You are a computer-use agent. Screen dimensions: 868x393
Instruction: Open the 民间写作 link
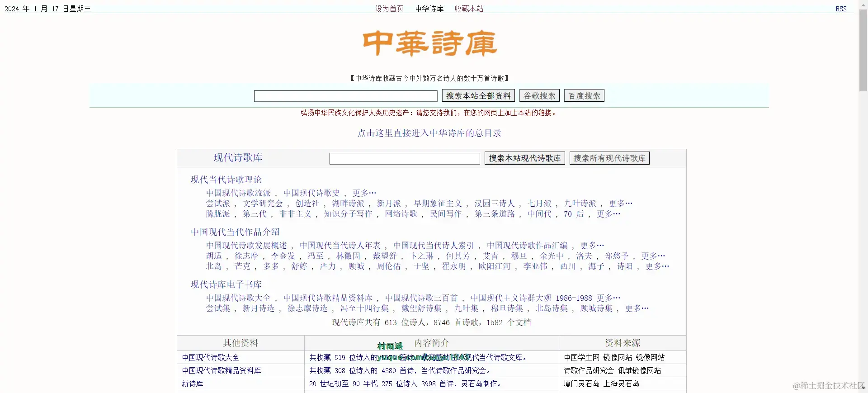pos(446,214)
